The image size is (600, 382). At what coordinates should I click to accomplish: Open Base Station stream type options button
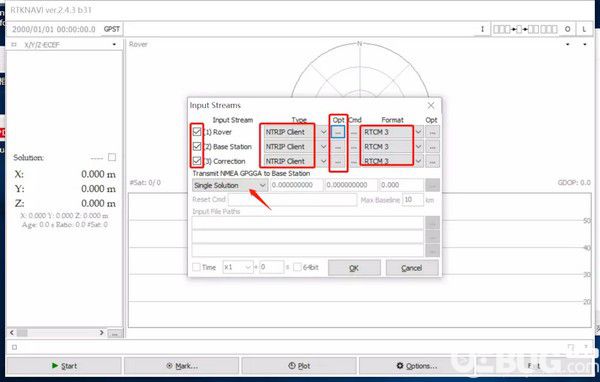click(338, 147)
